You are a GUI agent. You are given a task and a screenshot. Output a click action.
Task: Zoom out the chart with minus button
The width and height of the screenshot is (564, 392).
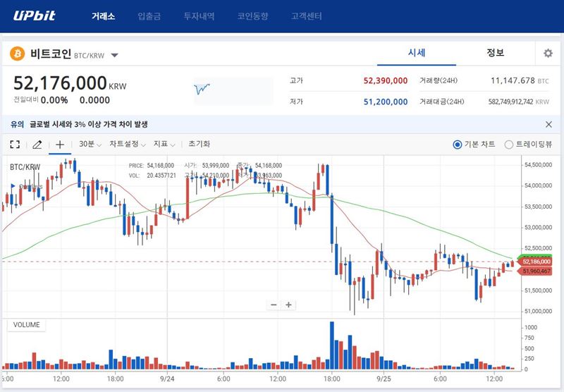tap(274, 305)
